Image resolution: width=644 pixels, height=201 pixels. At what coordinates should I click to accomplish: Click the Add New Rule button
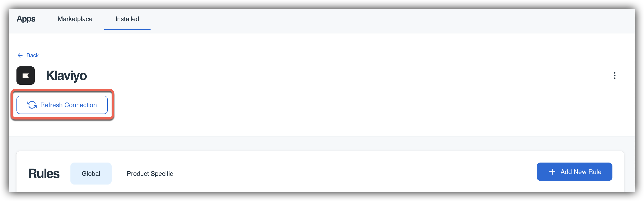(574, 172)
